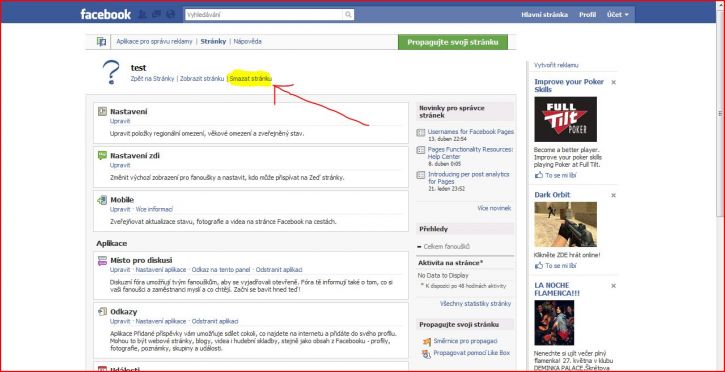Click Zpět na Stránky link
The width and height of the screenshot is (725, 372).
coord(153,79)
